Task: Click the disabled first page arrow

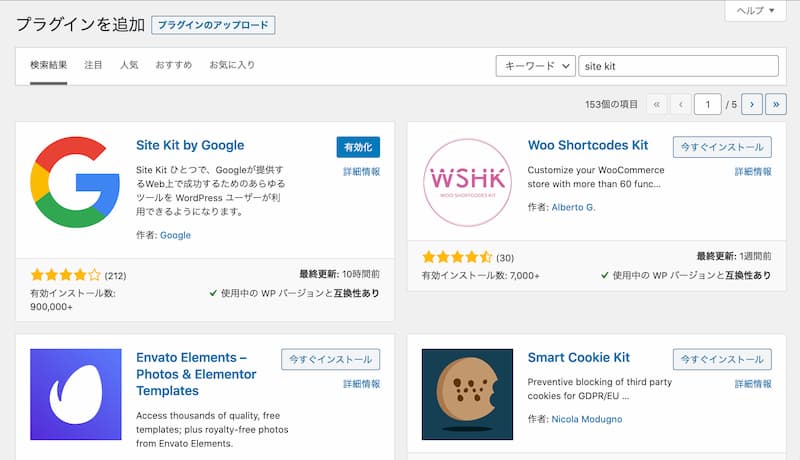Action: pos(657,105)
